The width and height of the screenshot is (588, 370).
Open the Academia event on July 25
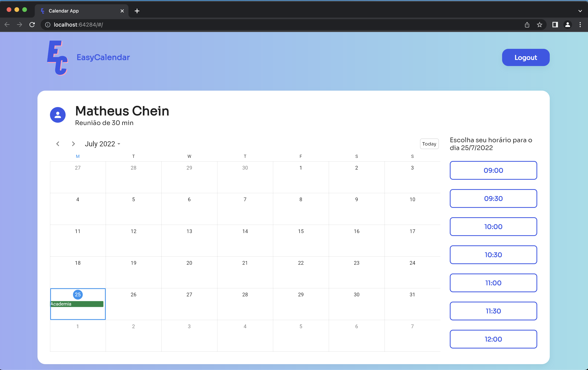[77, 304]
